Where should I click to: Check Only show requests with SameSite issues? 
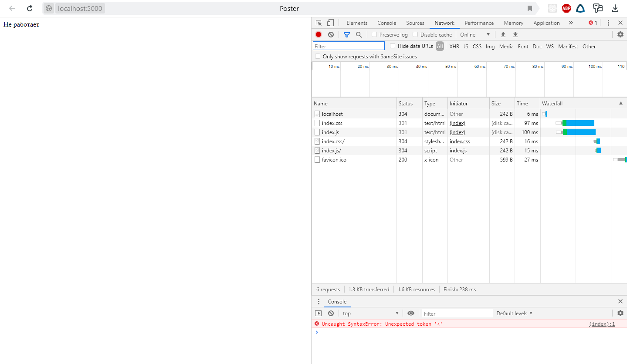pyautogui.click(x=318, y=56)
